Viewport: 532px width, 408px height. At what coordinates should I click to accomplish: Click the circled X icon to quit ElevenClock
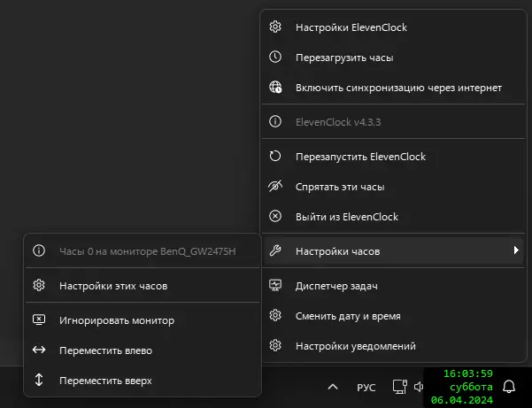tap(275, 217)
